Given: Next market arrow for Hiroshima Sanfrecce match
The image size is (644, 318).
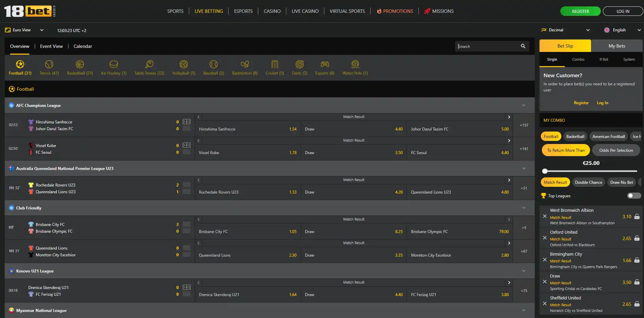Looking at the screenshot, I should click(509, 117).
